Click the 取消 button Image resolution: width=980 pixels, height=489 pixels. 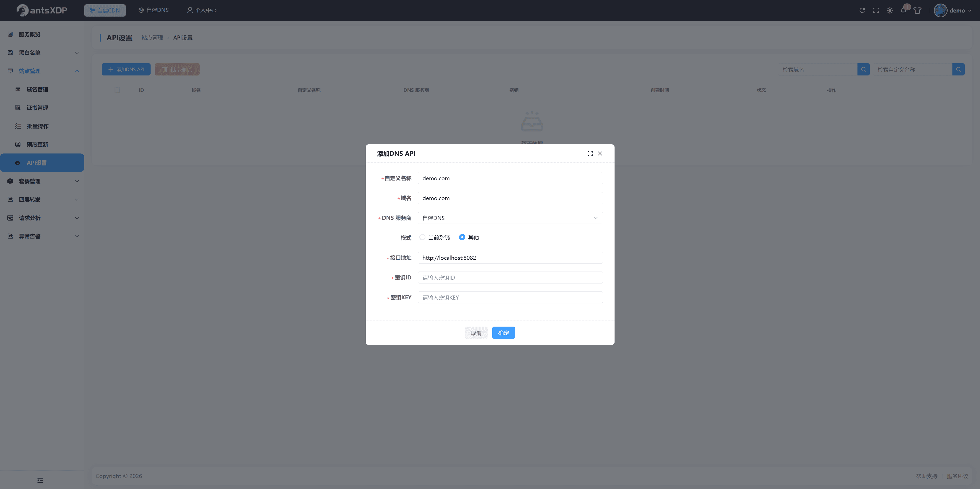point(476,333)
